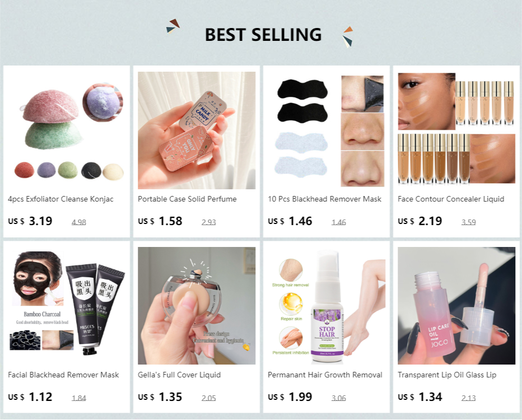522x420 pixels.
Task: Open the Milk Candy solid perfume image
Action: click(x=197, y=130)
